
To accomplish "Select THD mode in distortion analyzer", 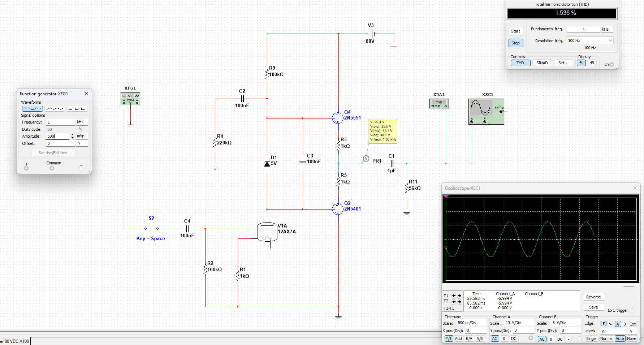I will coord(520,63).
